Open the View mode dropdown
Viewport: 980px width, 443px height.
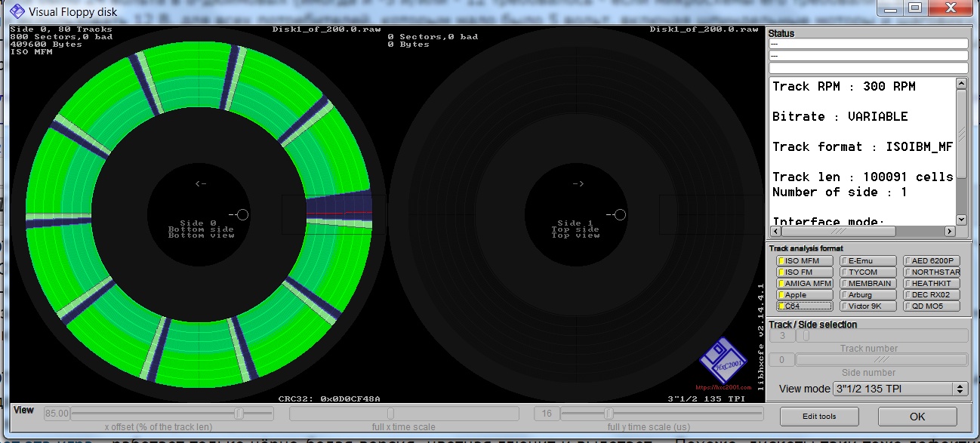pos(898,389)
